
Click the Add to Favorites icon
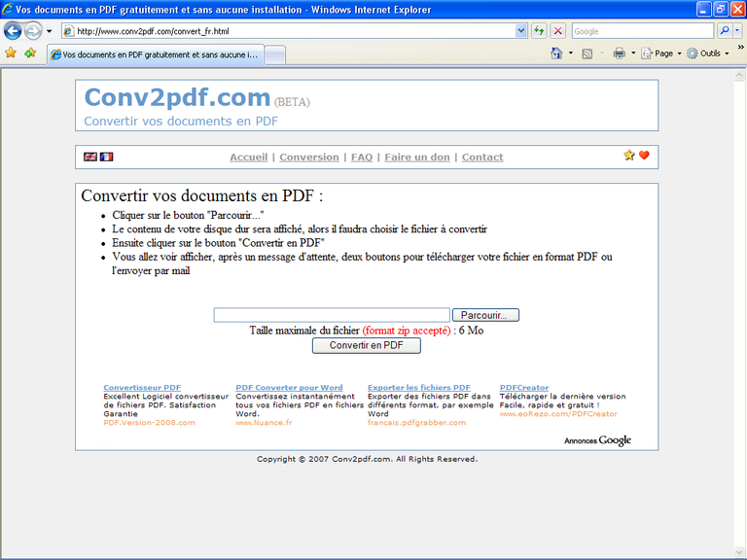30,52
